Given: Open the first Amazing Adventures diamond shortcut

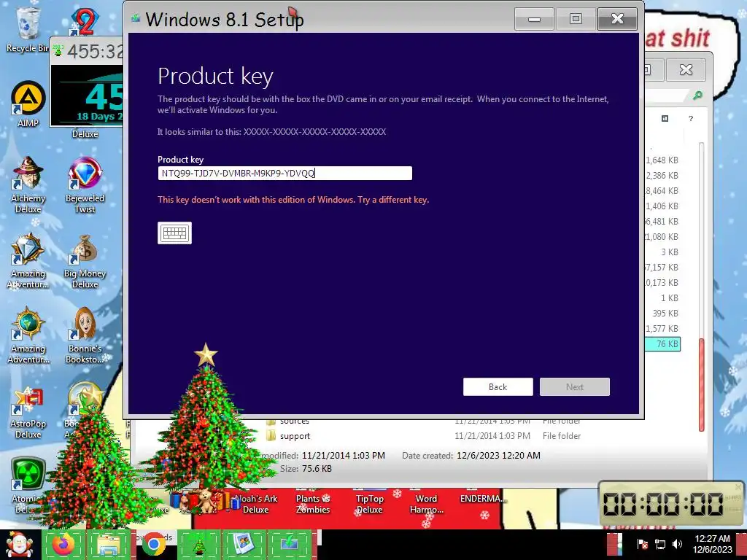Looking at the screenshot, I should pos(28,260).
